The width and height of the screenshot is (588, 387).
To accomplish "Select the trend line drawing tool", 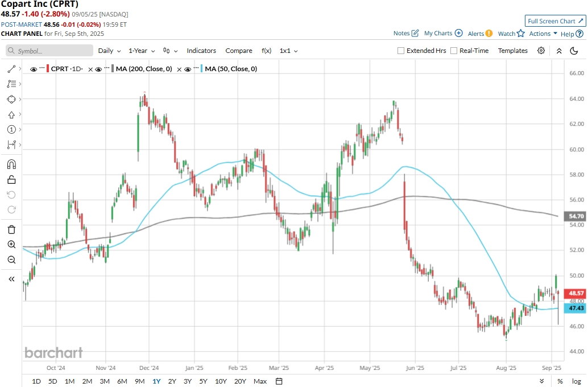I will click(11, 69).
